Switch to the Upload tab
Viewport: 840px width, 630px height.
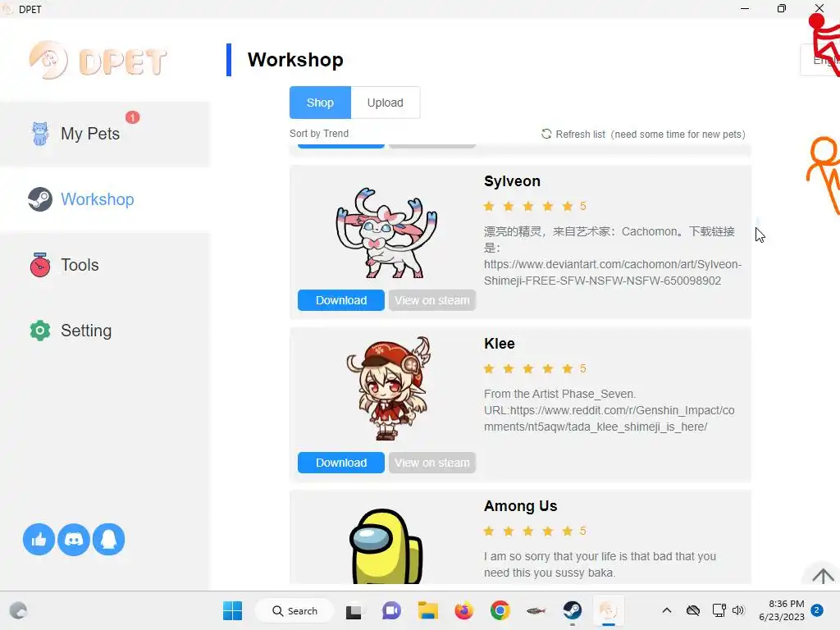[x=386, y=103]
